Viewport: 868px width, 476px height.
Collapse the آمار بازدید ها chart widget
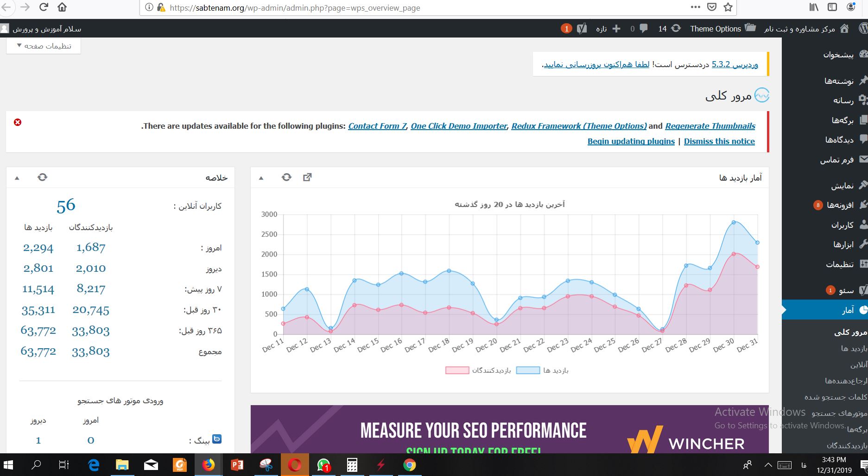point(261,178)
